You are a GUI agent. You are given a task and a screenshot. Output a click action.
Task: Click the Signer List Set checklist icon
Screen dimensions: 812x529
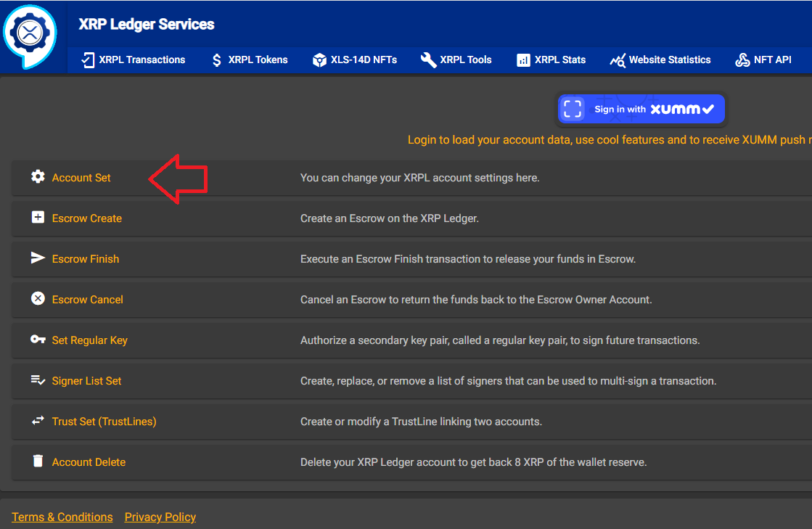pyautogui.click(x=38, y=380)
